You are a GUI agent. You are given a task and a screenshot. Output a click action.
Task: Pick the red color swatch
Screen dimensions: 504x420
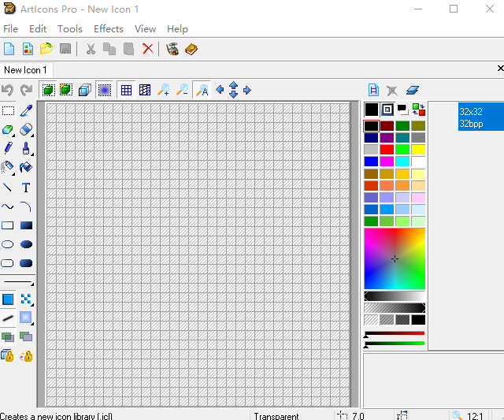pyautogui.click(x=387, y=149)
